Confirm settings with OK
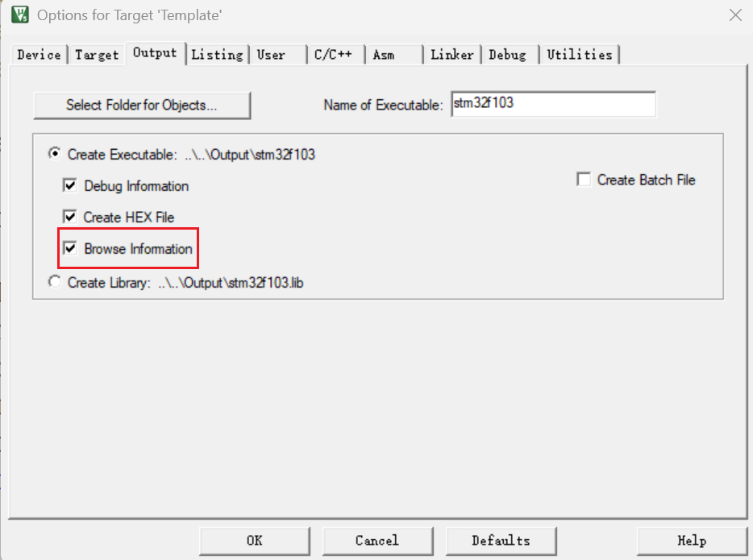Viewport: 753px width, 560px height. [x=255, y=541]
